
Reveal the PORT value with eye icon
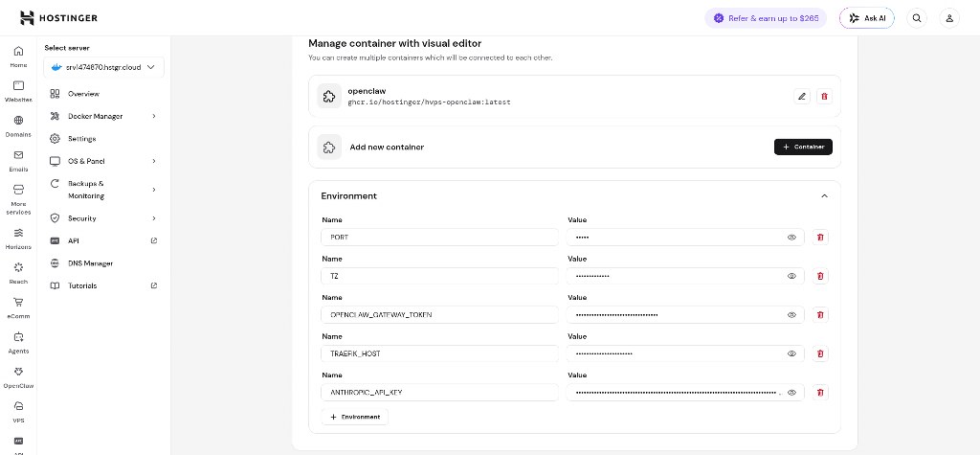pos(791,238)
